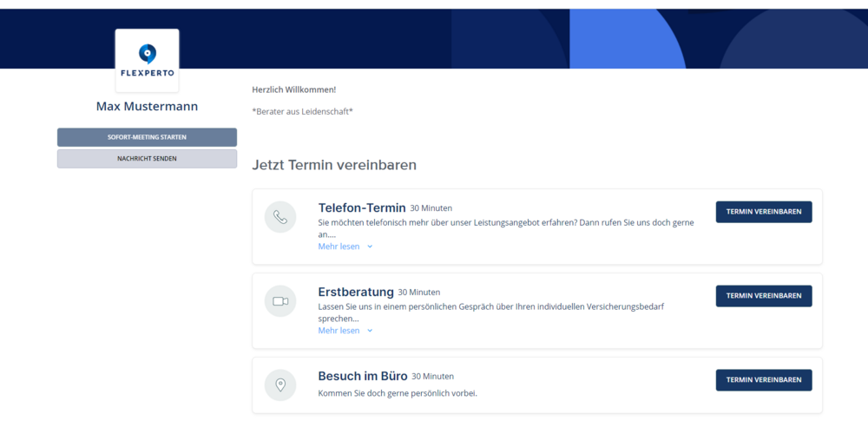The image size is (868, 421).
Task: Book Besuch im Büro with Termin vereinbaren
Action: click(764, 380)
